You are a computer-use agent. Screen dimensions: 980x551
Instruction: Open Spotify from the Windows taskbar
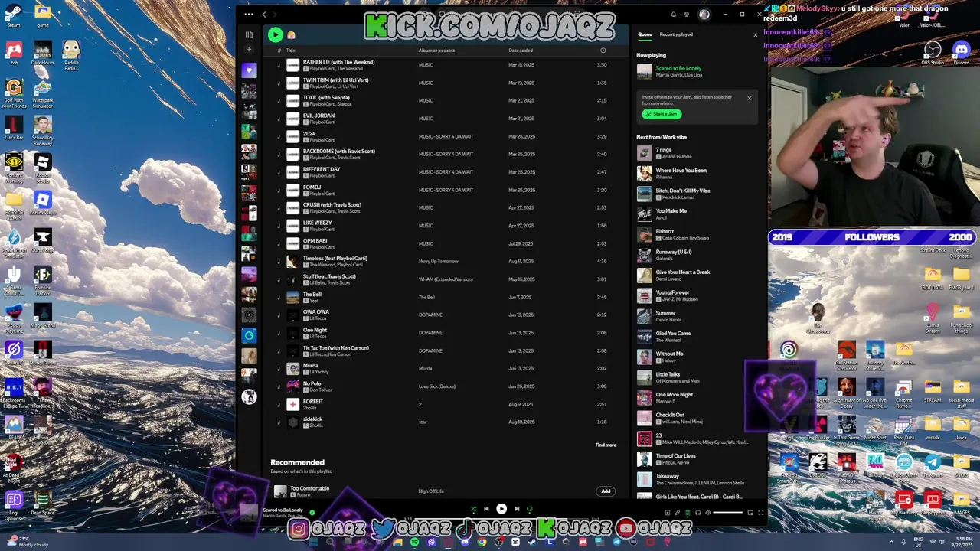coord(414,542)
